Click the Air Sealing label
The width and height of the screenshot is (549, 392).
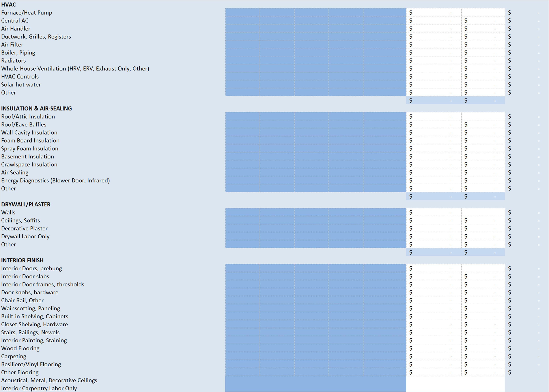click(x=15, y=172)
